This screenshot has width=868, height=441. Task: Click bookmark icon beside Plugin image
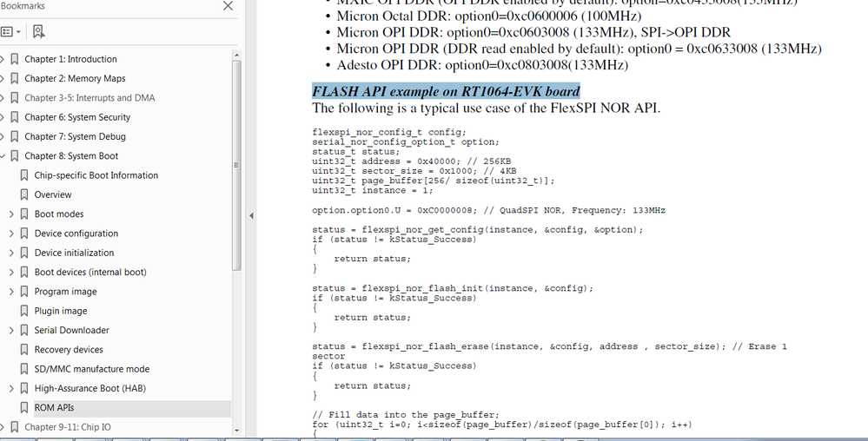point(23,311)
